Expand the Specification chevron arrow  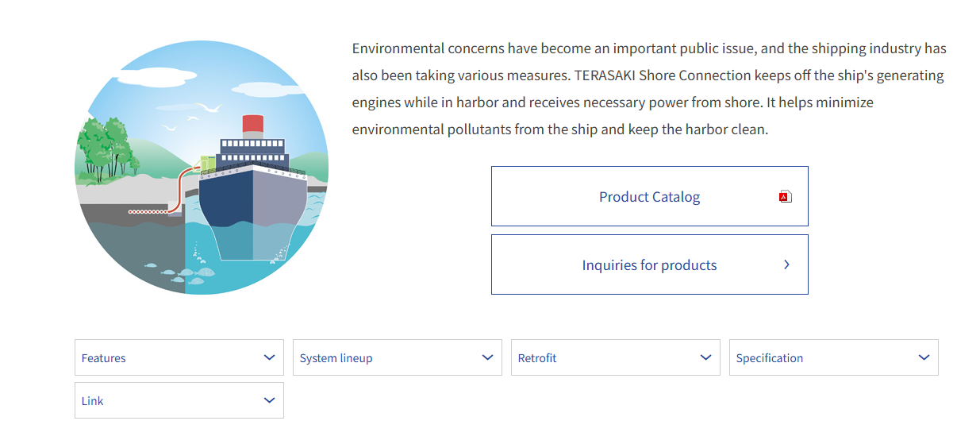point(924,357)
